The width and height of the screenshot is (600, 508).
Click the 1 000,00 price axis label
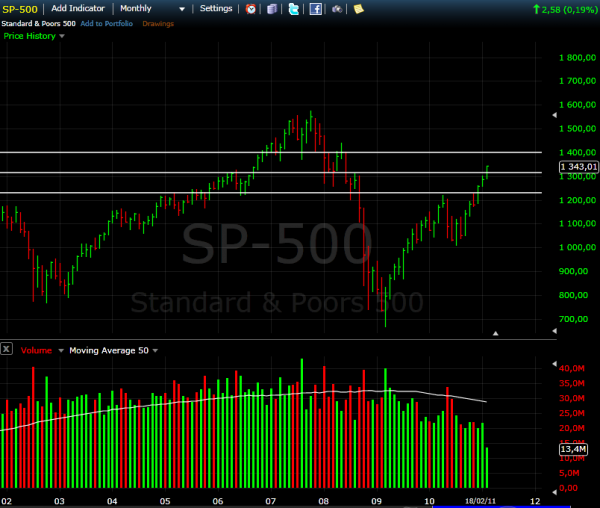coord(578,247)
